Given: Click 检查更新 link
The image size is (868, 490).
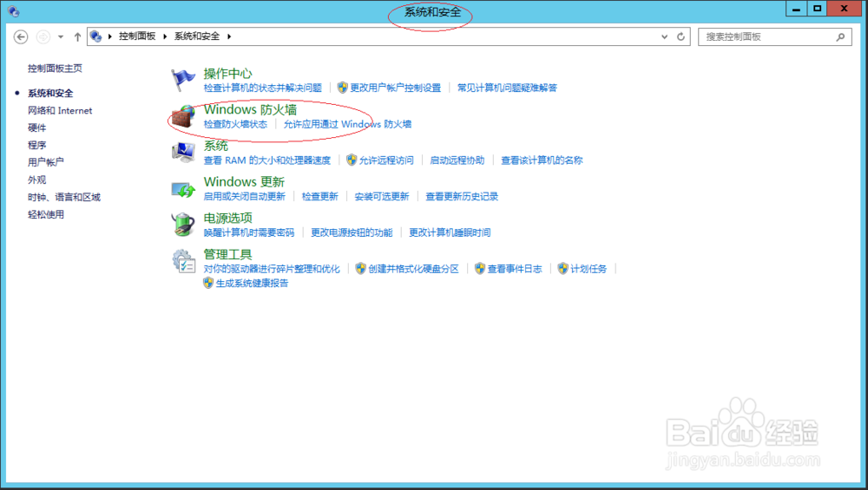Looking at the screenshot, I should (x=320, y=196).
